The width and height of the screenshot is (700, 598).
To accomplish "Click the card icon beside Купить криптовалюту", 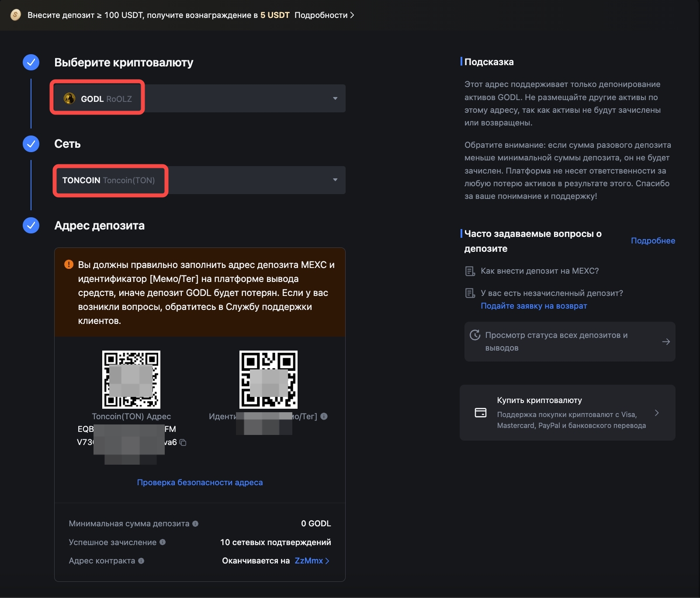I will (x=481, y=413).
